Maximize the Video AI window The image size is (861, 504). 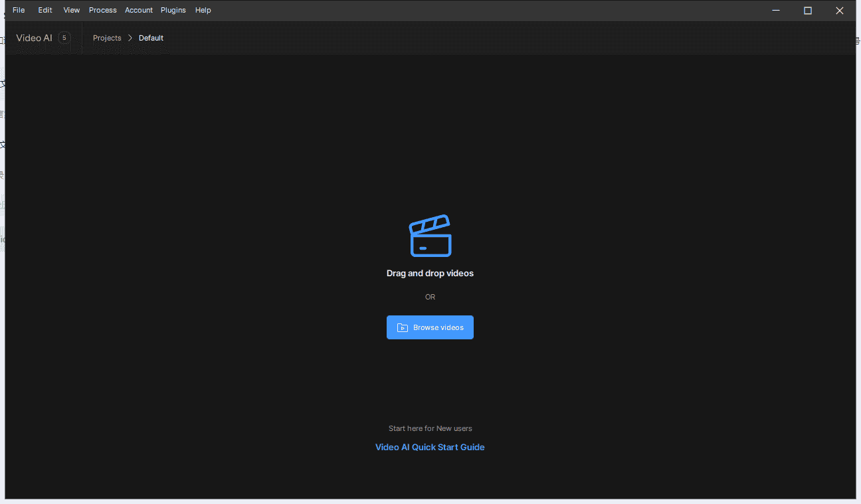(808, 10)
